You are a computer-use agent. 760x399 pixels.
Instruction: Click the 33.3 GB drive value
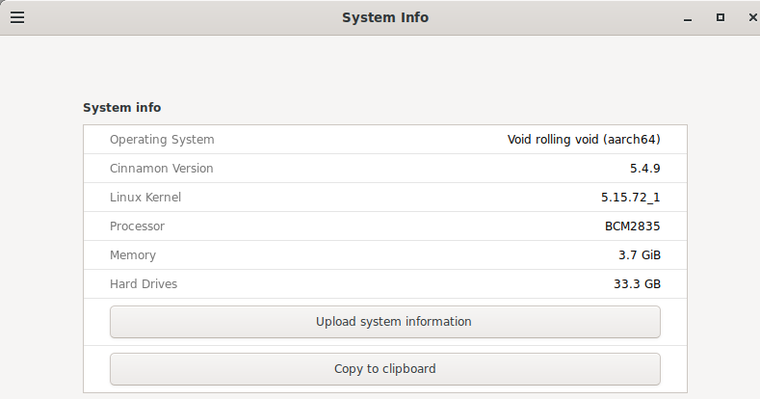[x=637, y=284]
